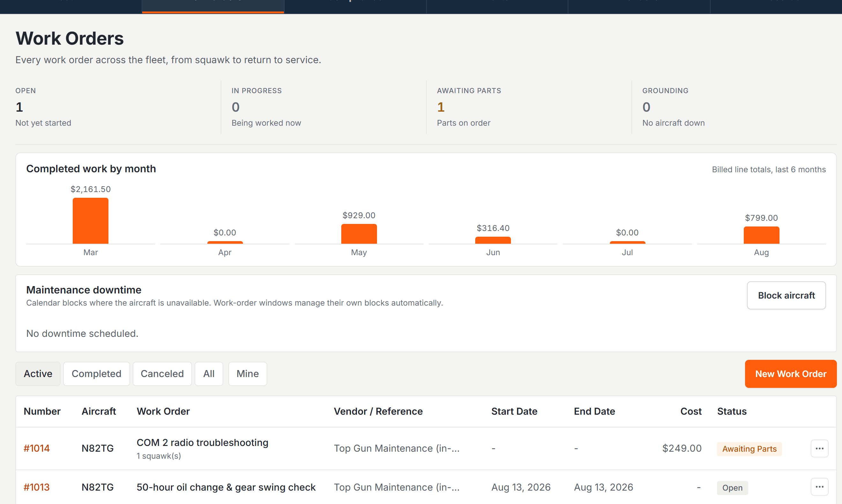Click the Number column header
The height and width of the screenshot is (504, 842).
[x=42, y=411]
